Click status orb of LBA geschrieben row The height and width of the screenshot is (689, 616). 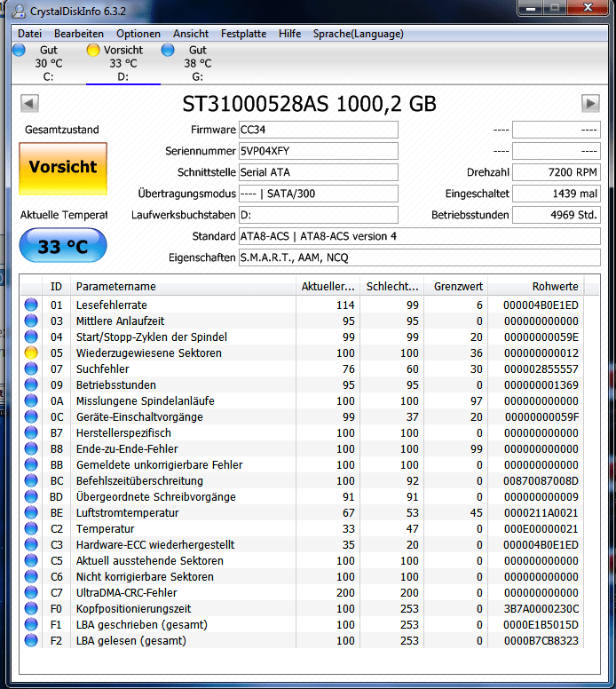click(31, 624)
